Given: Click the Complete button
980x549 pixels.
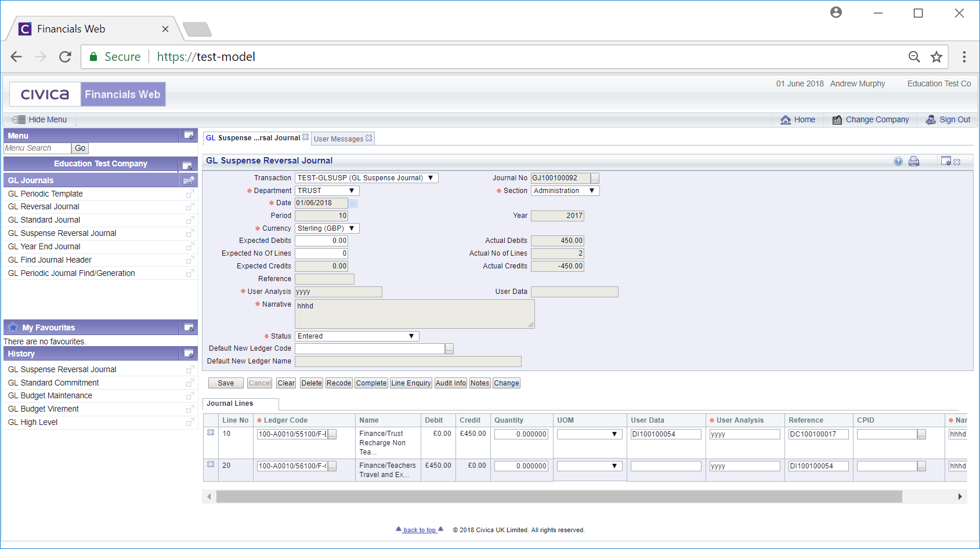Looking at the screenshot, I should pos(371,383).
